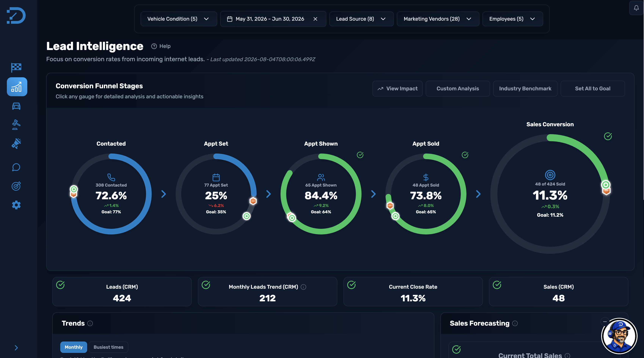The width and height of the screenshot is (644, 358).
Task: Click the Industry Benchmark button
Action: coord(525,88)
